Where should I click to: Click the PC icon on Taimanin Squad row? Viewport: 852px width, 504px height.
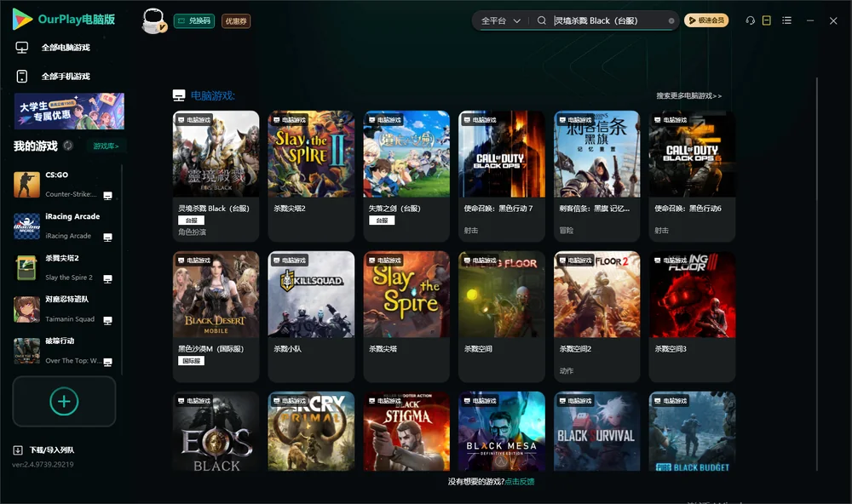pyautogui.click(x=107, y=320)
